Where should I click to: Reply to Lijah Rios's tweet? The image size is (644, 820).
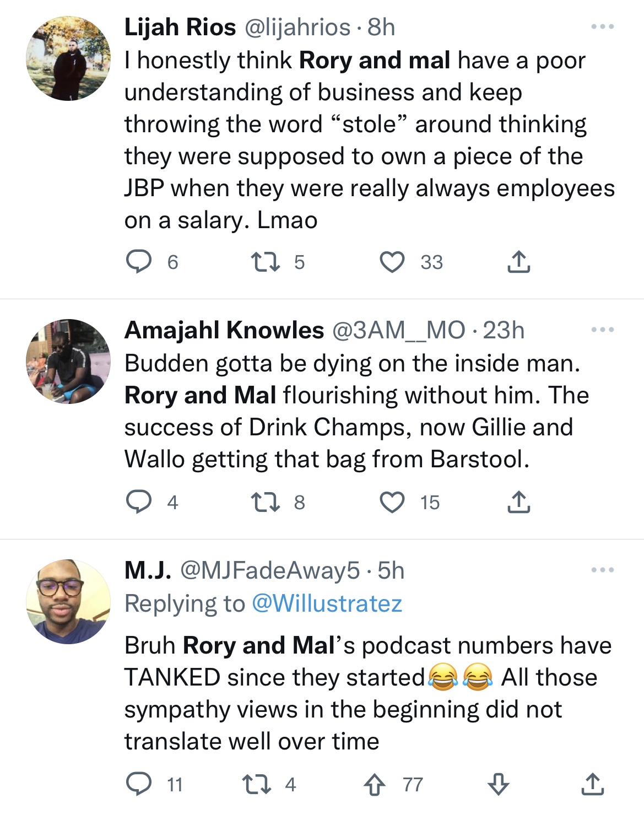point(139,262)
